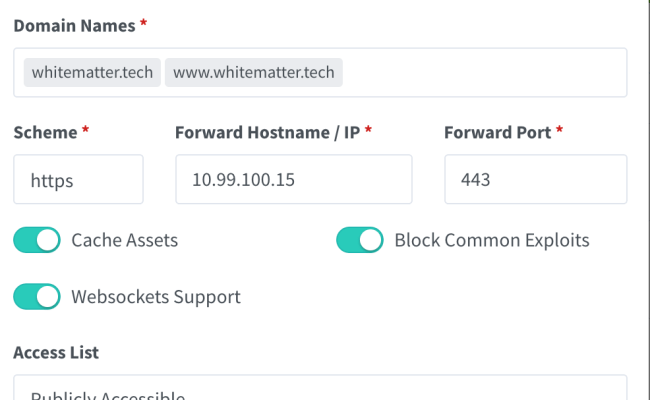The image size is (650, 400).
Task: Focus the Forward Port field with 443
Action: pyautogui.click(x=535, y=180)
